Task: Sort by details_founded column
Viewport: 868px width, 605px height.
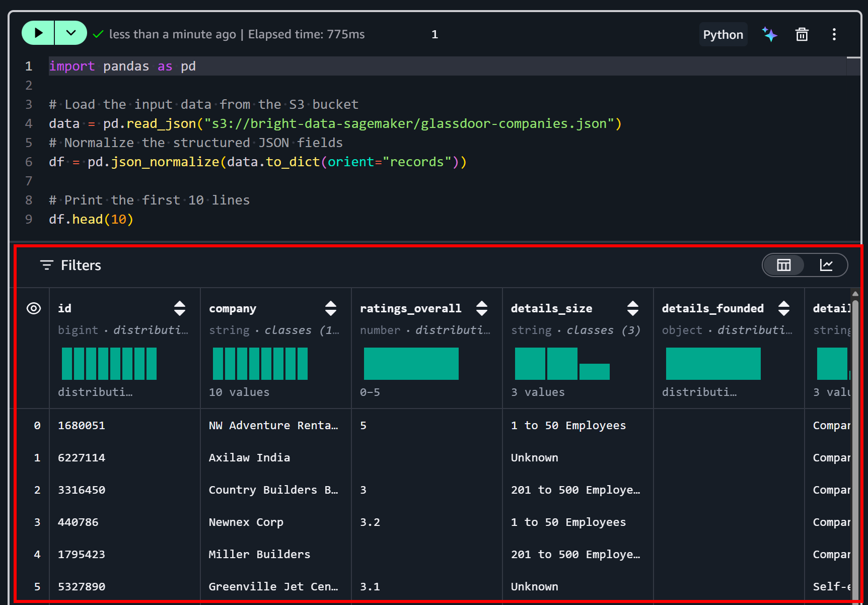Action: click(784, 308)
